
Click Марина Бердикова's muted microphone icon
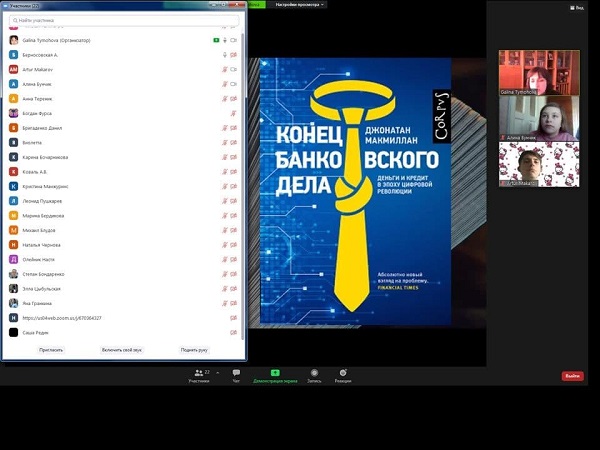point(225,215)
